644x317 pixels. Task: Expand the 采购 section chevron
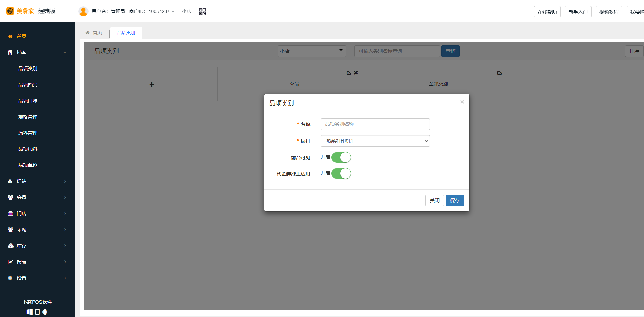(x=65, y=230)
